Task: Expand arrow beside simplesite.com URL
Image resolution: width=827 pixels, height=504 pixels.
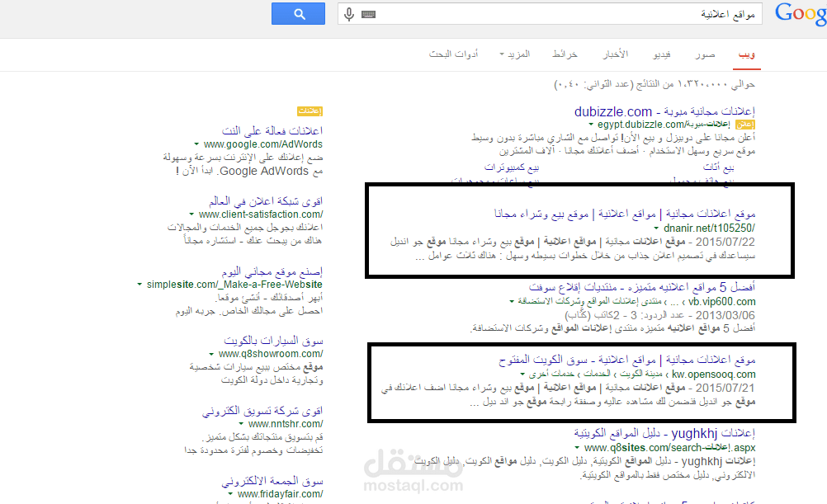Action: coord(139,284)
